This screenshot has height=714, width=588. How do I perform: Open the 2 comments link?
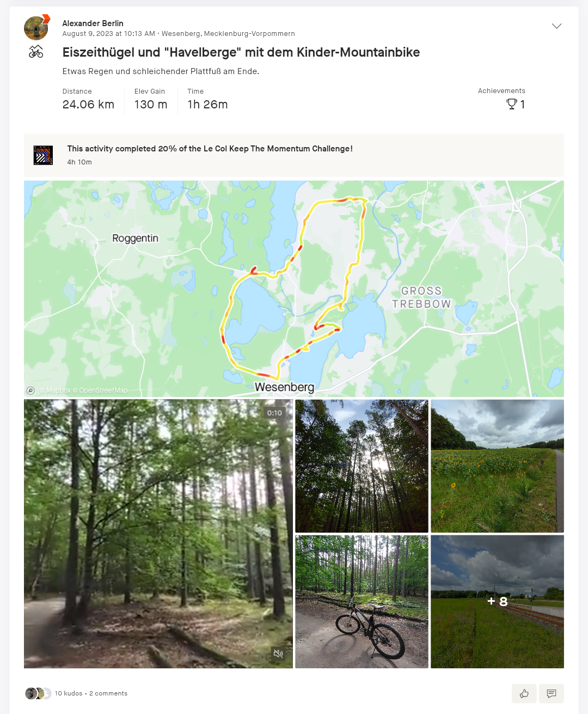(108, 693)
